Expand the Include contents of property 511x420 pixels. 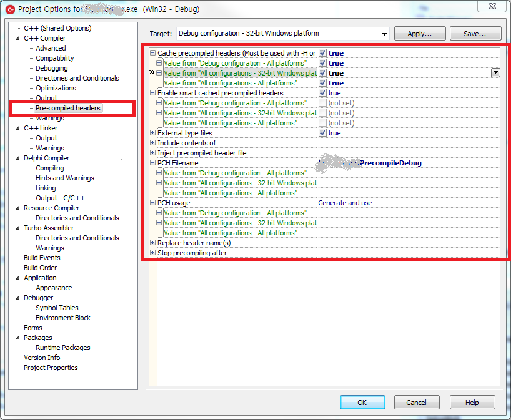(153, 143)
